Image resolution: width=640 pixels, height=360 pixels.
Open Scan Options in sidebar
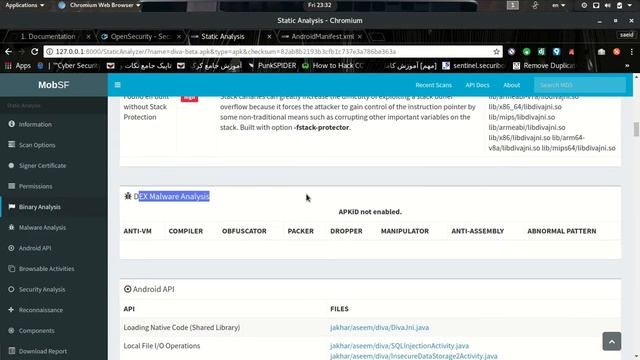tap(37, 145)
